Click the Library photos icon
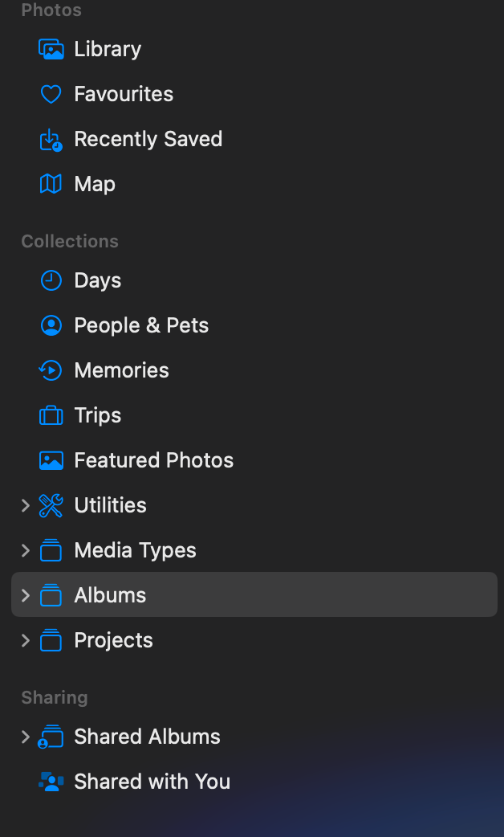This screenshot has height=837, width=504. pos(51,49)
